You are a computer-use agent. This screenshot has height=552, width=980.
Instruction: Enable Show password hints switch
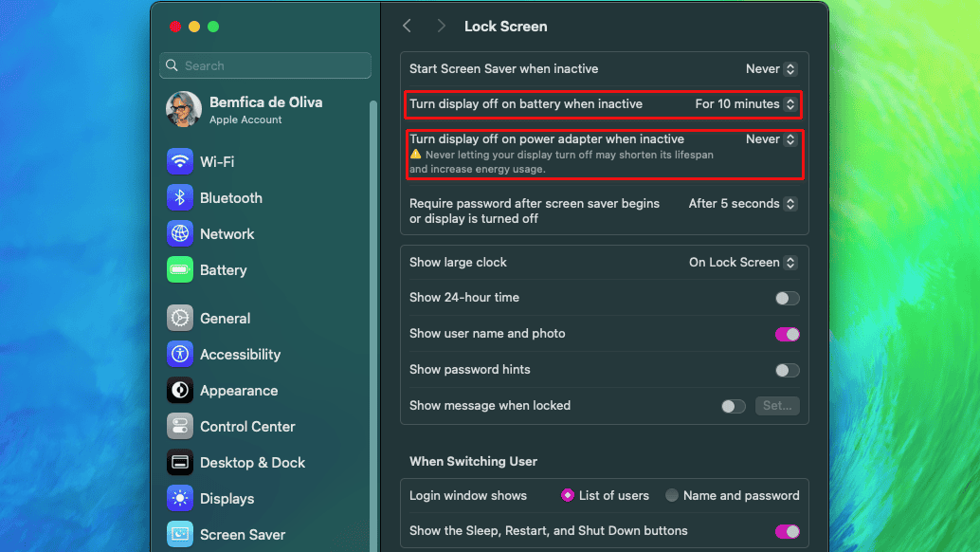click(787, 370)
